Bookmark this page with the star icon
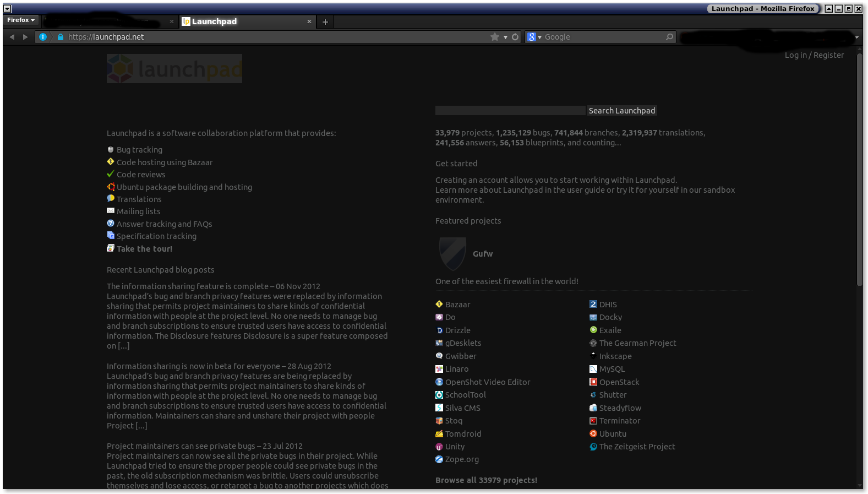This screenshot has height=494, width=868. click(x=495, y=37)
